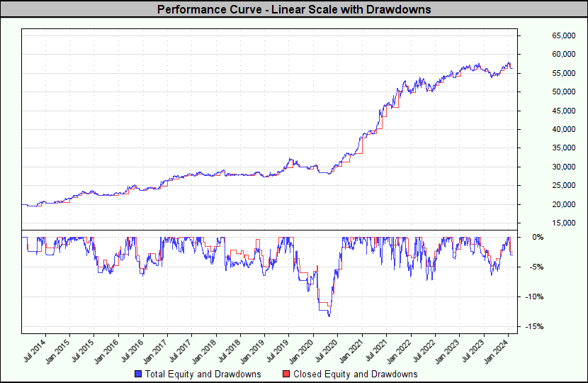Click the 55,000 y-axis label
Image resolution: width=588 pixels, height=383 pixels.
(x=564, y=73)
